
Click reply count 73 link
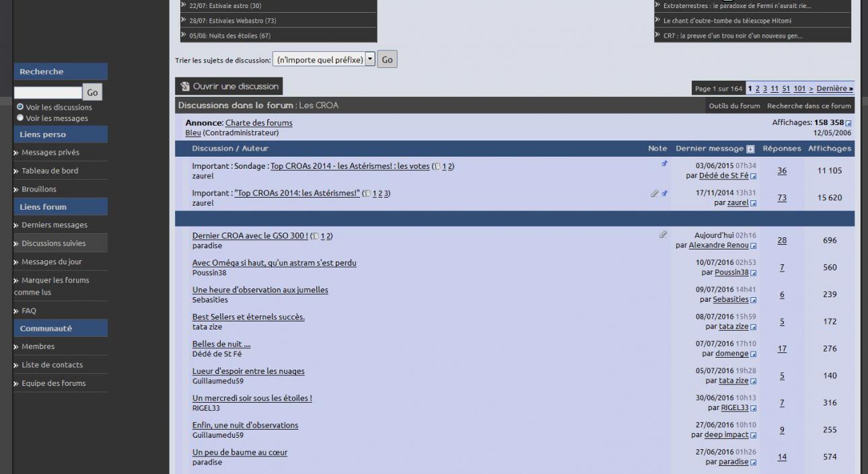[782, 198]
